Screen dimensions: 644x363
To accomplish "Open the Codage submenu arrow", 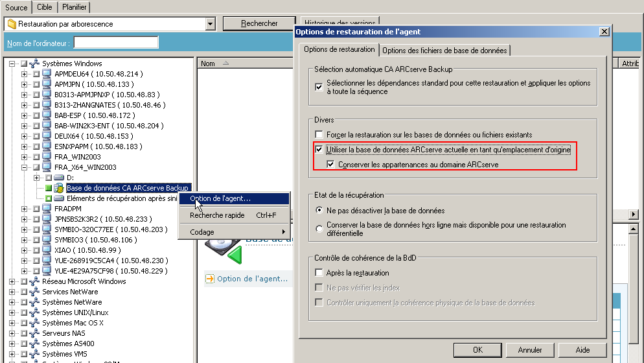I will (283, 232).
